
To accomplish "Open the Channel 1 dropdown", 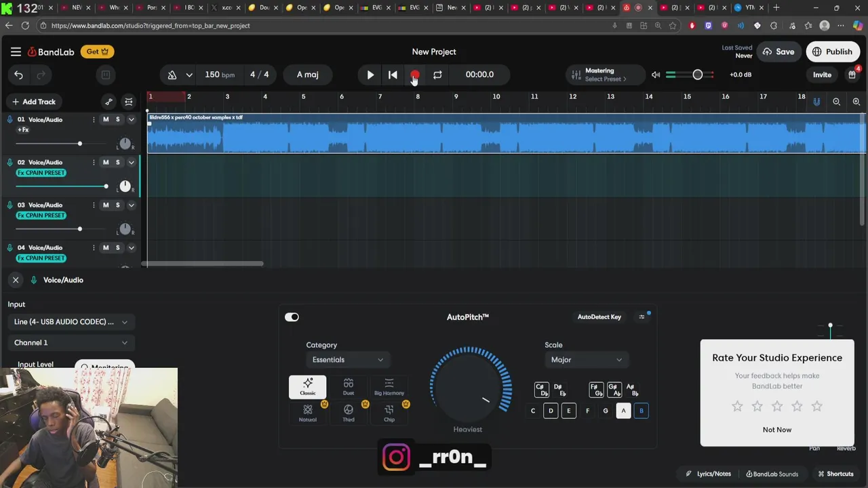I will tap(71, 343).
